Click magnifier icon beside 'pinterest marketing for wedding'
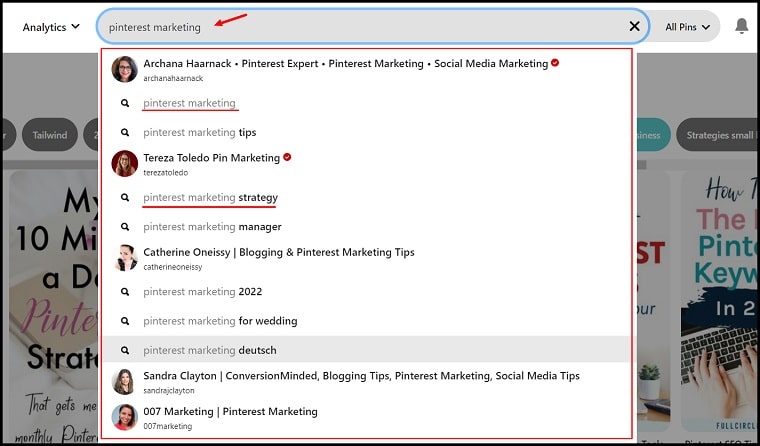The height and width of the screenshot is (446, 760). point(125,321)
